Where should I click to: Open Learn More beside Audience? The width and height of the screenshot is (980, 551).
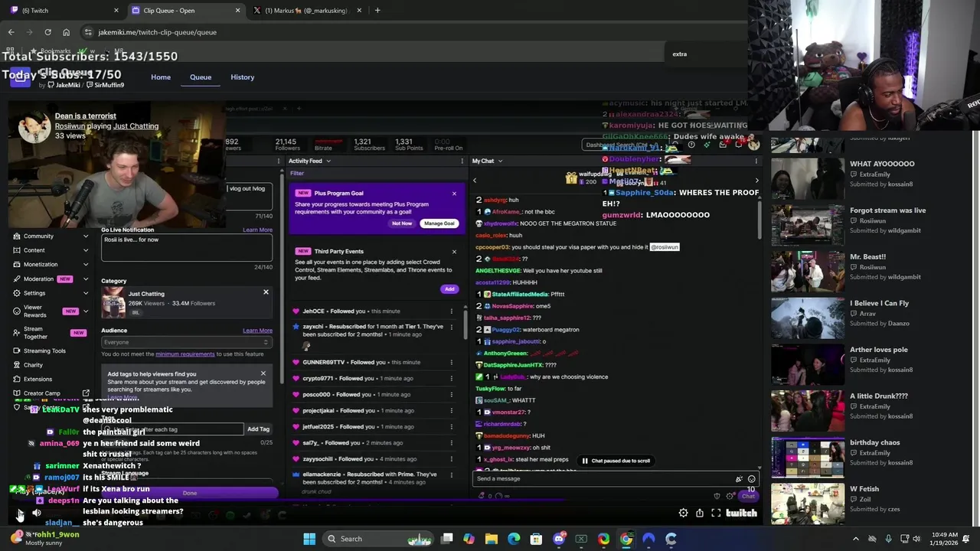coord(257,331)
